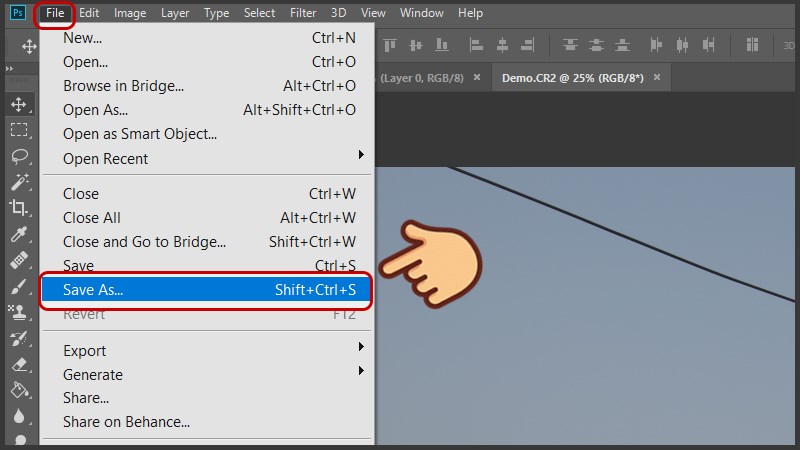The image size is (800, 450).
Task: Choose Share... menu entry
Action: pyautogui.click(x=208, y=398)
